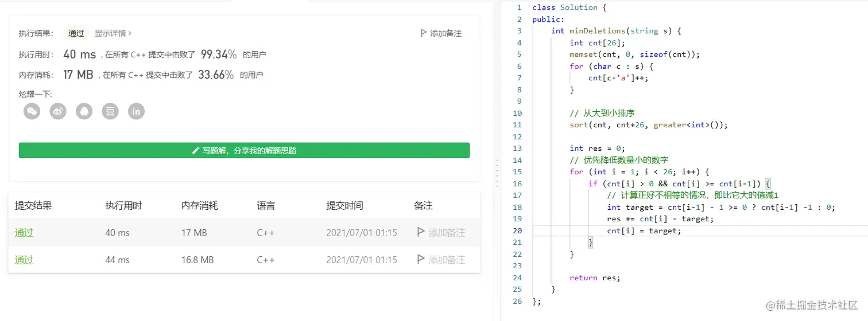Click the 提交结果 column header
Screen dimensions: 868x321
pyautogui.click(x=33, y=205)
